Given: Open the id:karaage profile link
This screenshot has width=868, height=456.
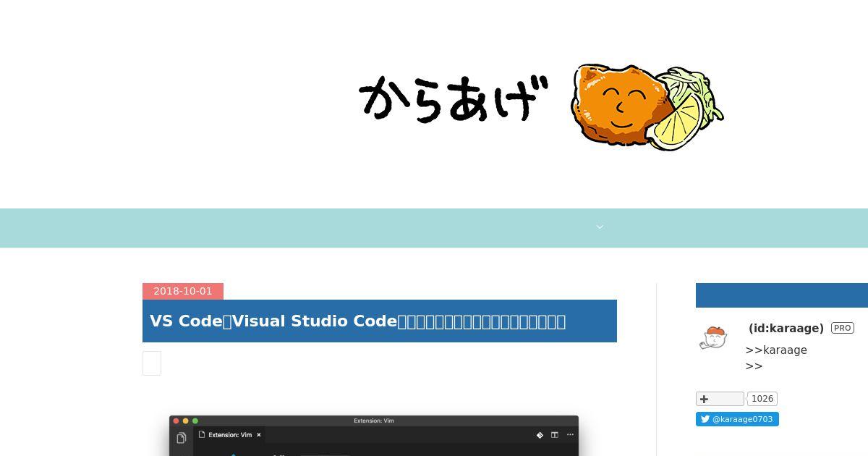Looking at the screenshot, I should (786, 328).
